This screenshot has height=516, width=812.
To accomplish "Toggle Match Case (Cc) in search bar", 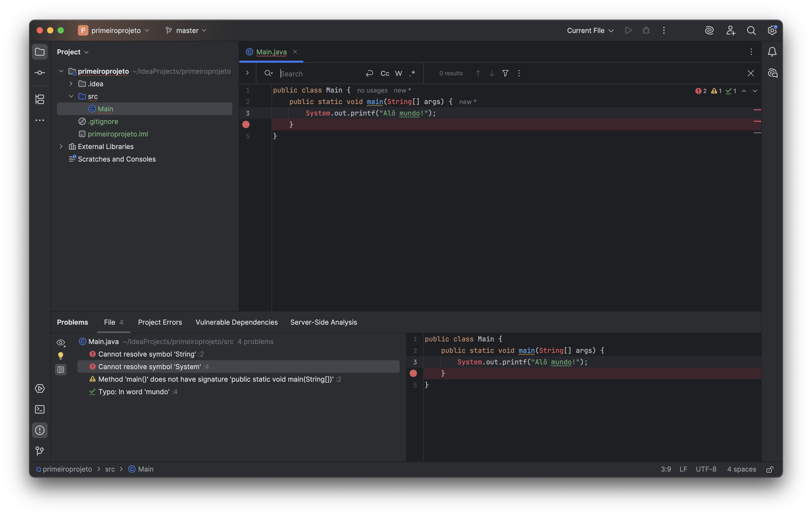I will coord(385,73).
